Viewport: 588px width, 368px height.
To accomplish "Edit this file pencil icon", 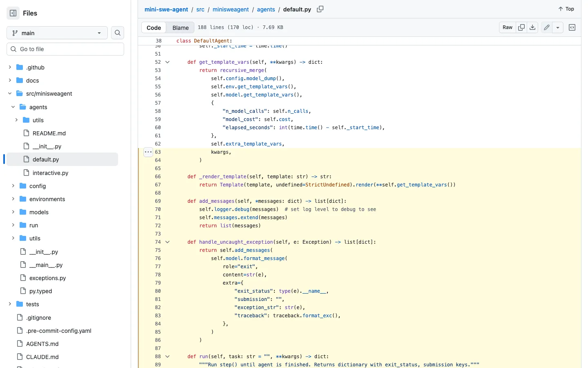I will click(547, 27).
